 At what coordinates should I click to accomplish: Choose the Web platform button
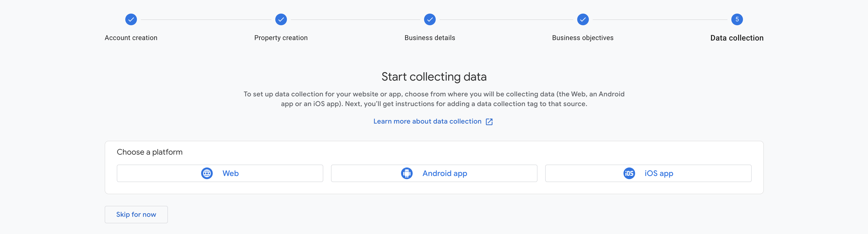pyautogui.click(x=220, y=173)
